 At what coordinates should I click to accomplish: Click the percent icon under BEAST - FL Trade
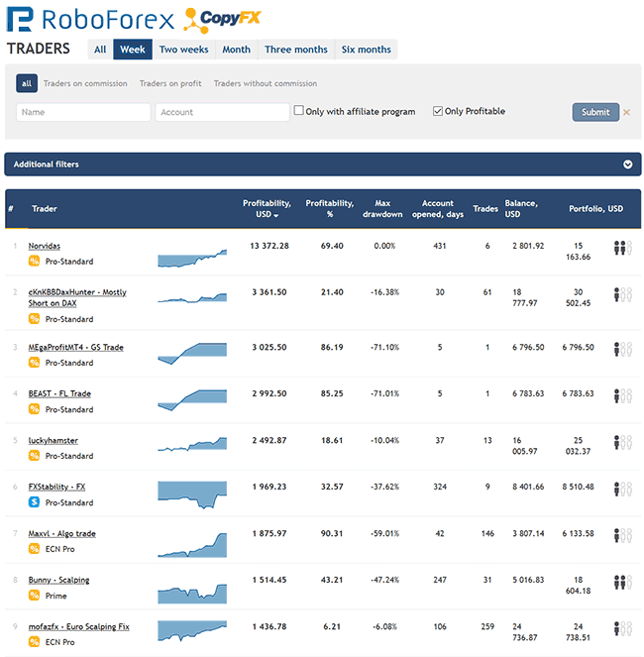click(x=34, y=409)
